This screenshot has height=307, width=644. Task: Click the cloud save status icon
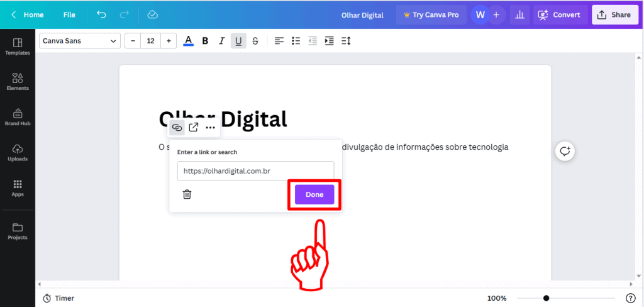[x=153, y=15]
